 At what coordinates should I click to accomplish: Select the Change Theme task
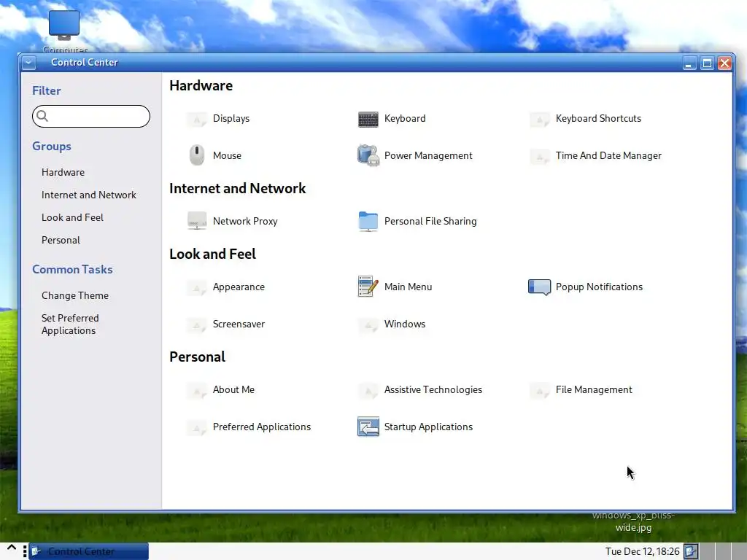coord(75,296)
